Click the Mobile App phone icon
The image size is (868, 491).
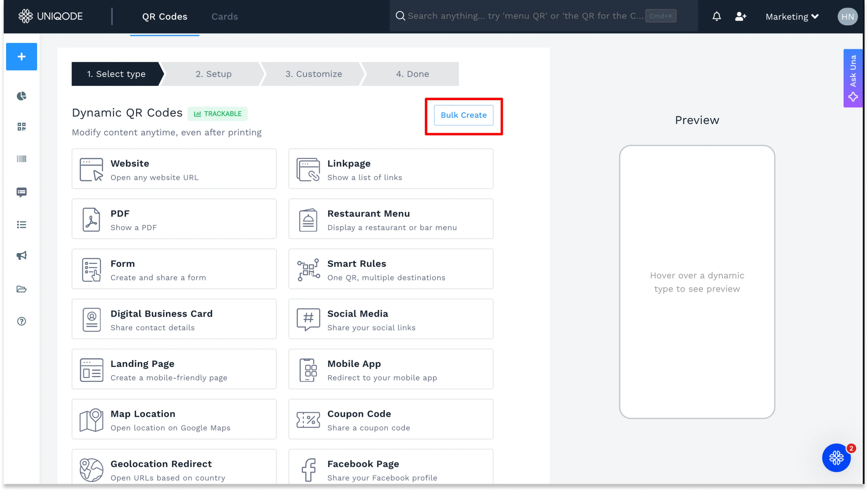click(308, 370)
